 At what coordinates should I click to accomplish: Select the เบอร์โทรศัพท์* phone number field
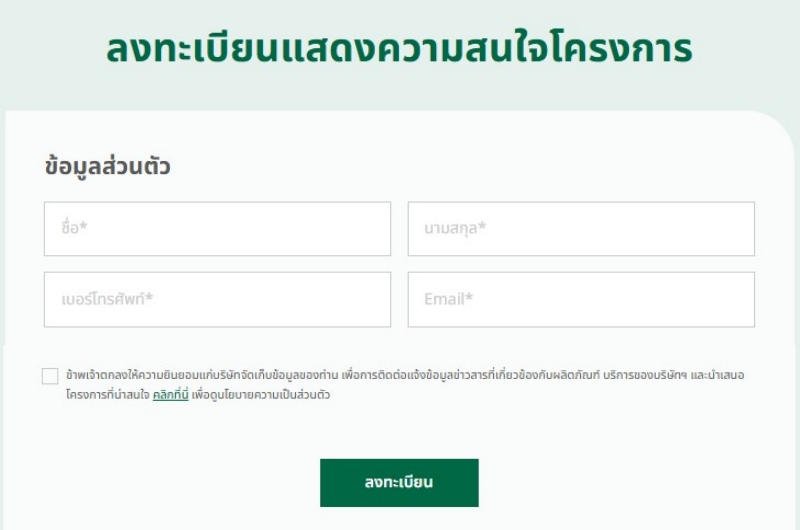click(217, 299)
